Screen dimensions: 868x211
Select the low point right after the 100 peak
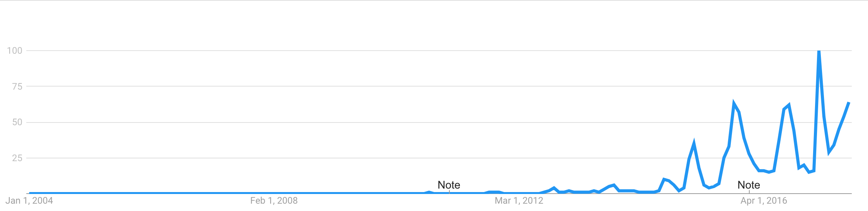pos(829,152)
